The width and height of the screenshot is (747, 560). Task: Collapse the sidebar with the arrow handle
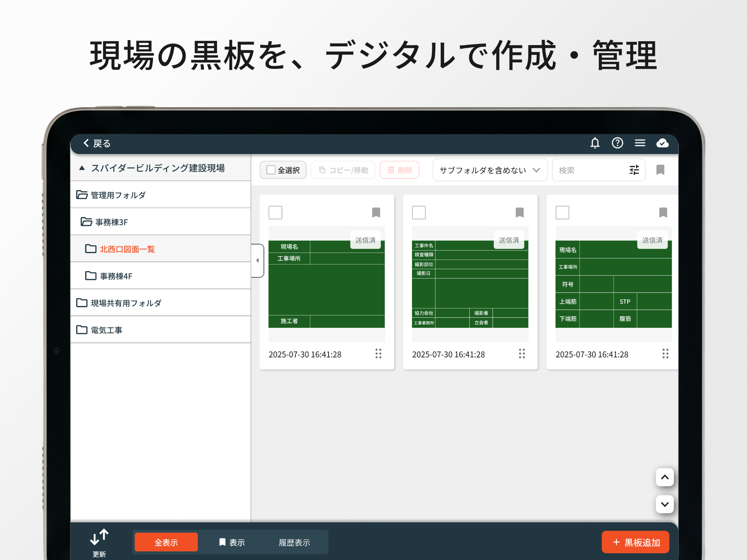point(258,261)
